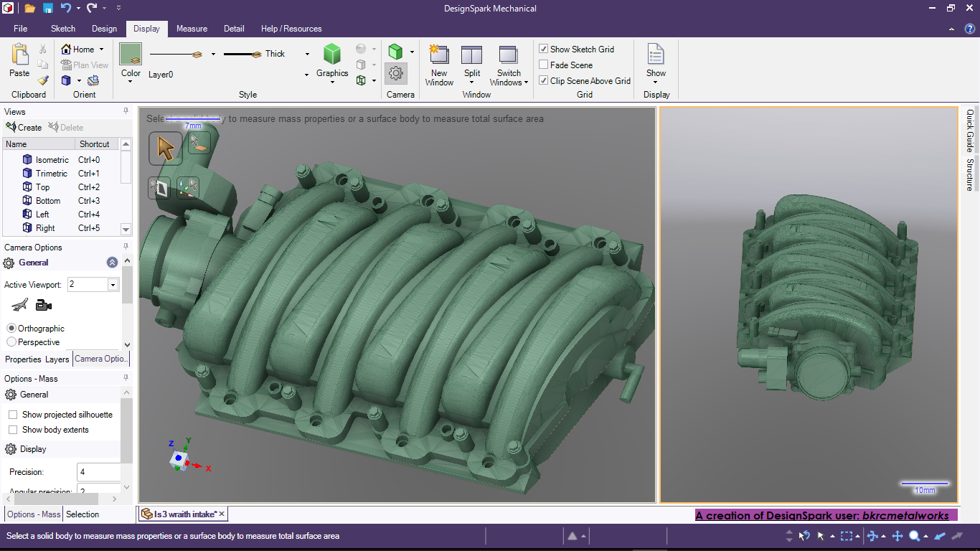Uncheck the Show Sketch Grid checkbox
Viewport: 980px width, 551px height.
544,50
